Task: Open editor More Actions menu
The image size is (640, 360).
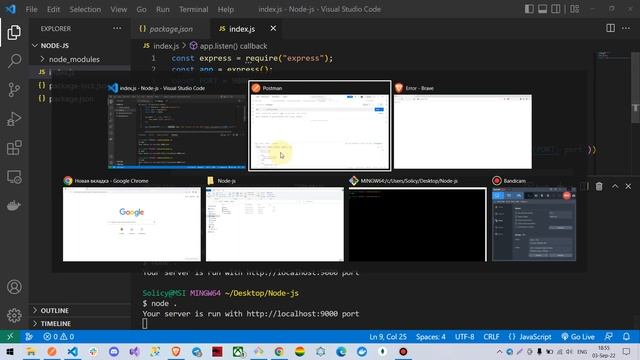Action: coord(626,28)
